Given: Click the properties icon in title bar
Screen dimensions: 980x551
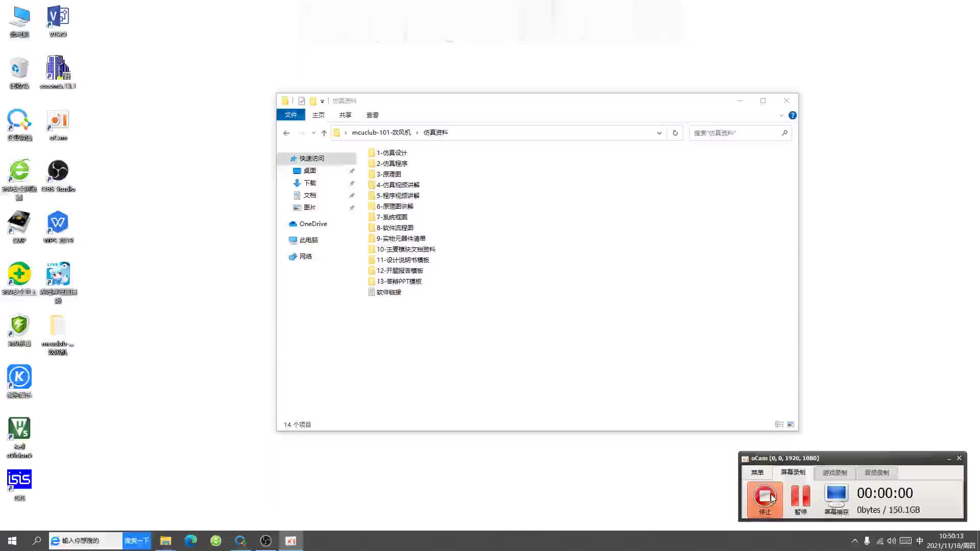Looking at the screenshot, I should [302, 101].
